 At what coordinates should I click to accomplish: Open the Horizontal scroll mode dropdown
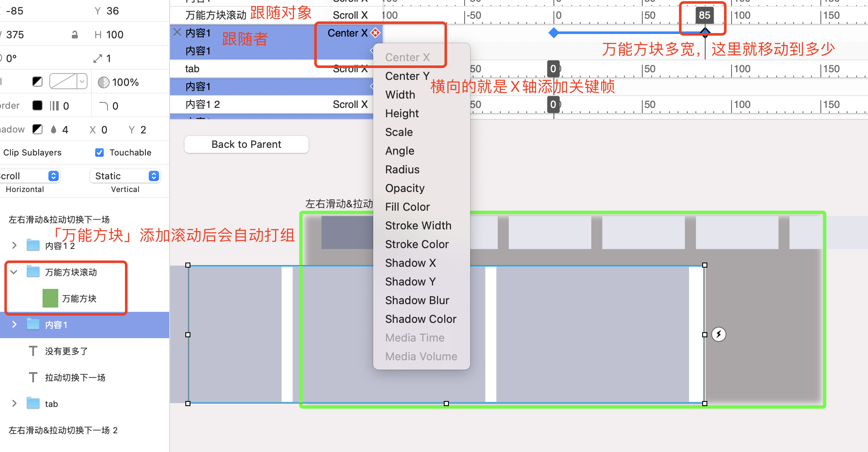click(x=29, y=176)
